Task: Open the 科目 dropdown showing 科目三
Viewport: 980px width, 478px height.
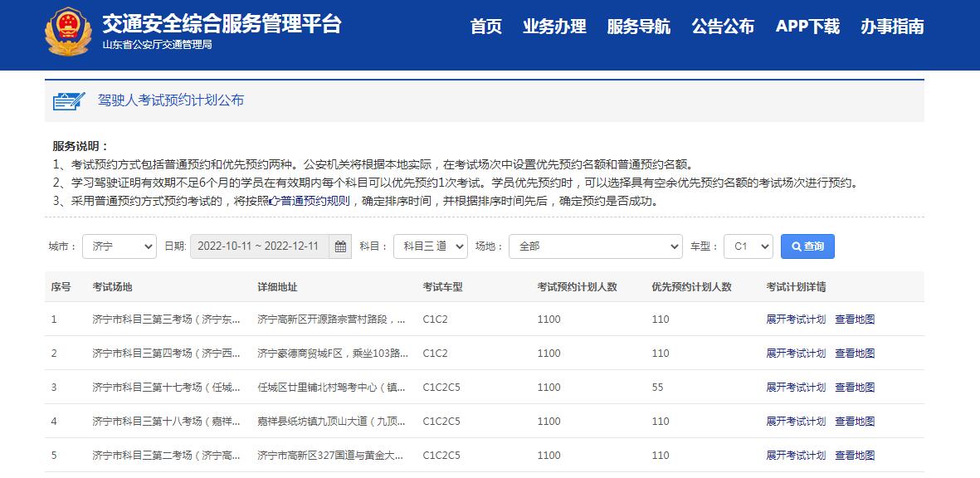Action: [x=429, y=246]
